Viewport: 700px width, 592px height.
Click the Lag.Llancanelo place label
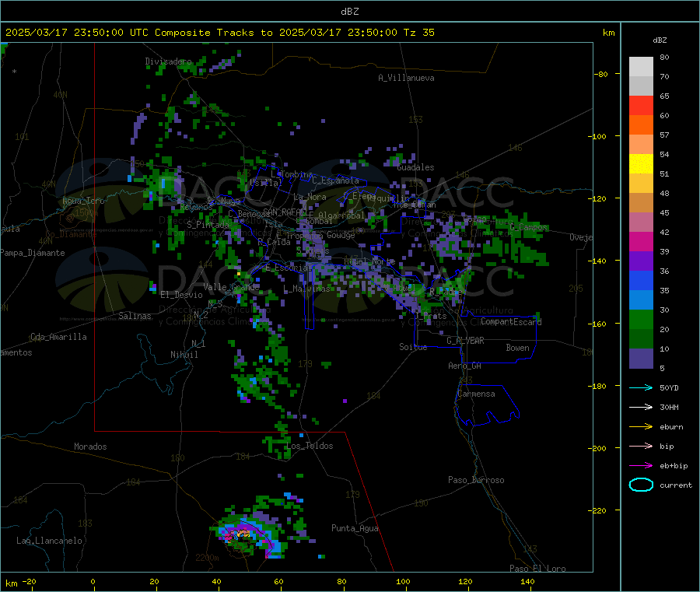coord(49,541)
